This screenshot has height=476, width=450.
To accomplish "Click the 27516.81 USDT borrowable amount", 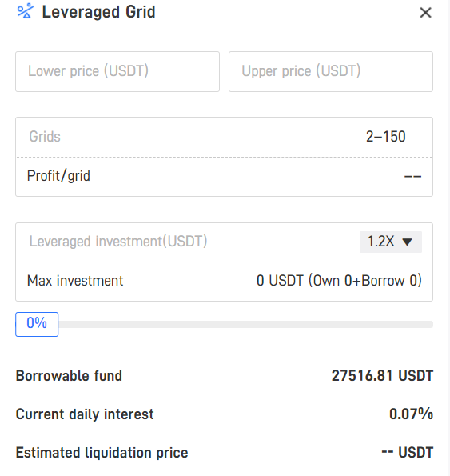I will (382, 376).
